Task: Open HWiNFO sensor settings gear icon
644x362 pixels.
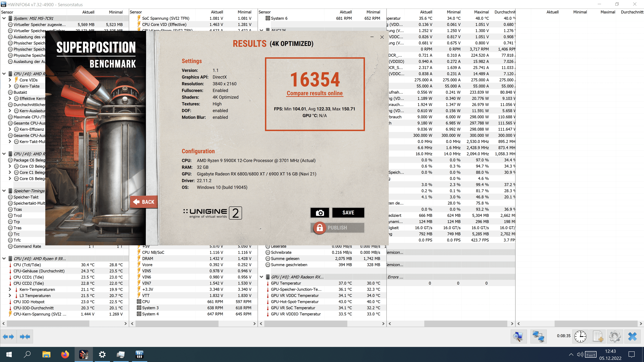Action: click(615, 336)
